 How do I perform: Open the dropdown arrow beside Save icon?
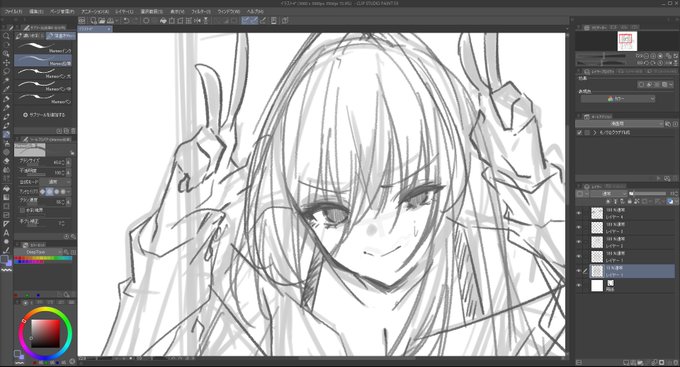click(117, 20)
